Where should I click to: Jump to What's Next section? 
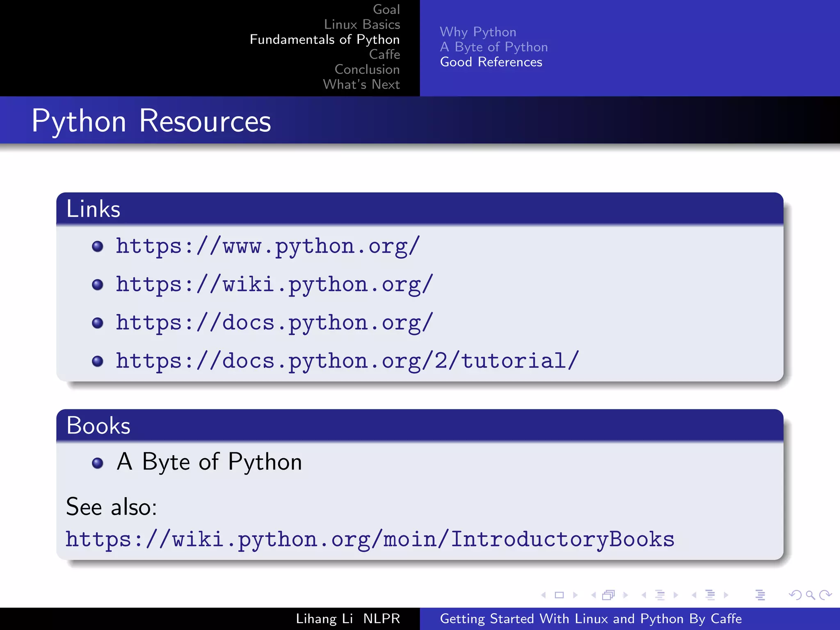click(361, 84)
